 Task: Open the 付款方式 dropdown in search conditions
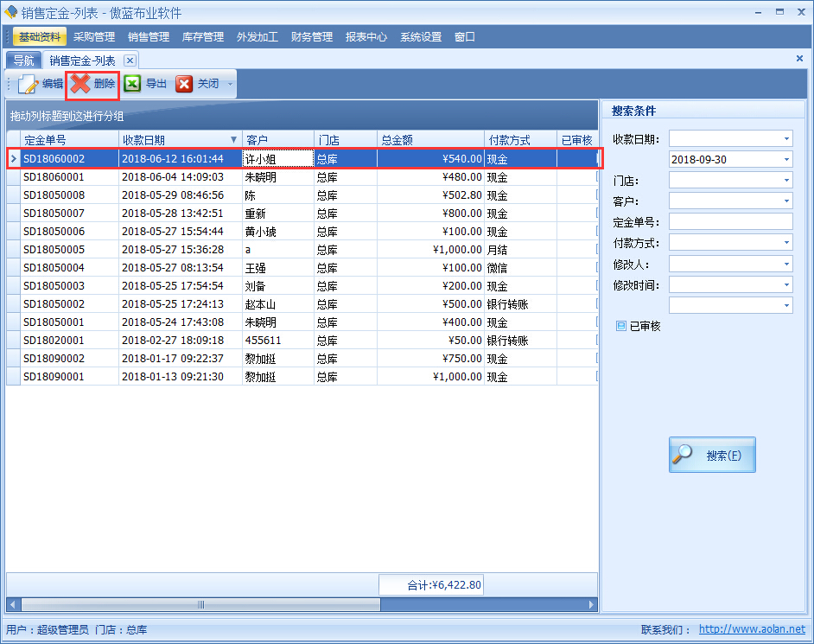click(x=785, y=242)
